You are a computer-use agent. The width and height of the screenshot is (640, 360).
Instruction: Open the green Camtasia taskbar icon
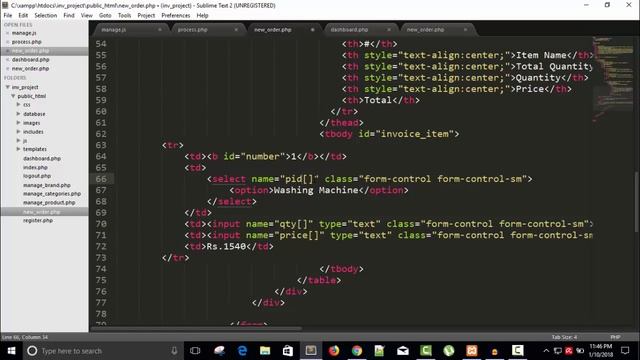(426, 351)
